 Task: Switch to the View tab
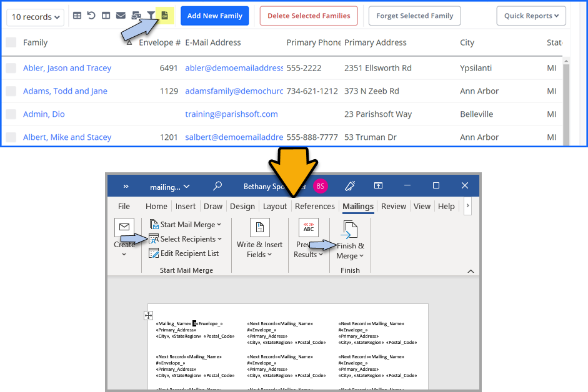click(x=422, y=207)
